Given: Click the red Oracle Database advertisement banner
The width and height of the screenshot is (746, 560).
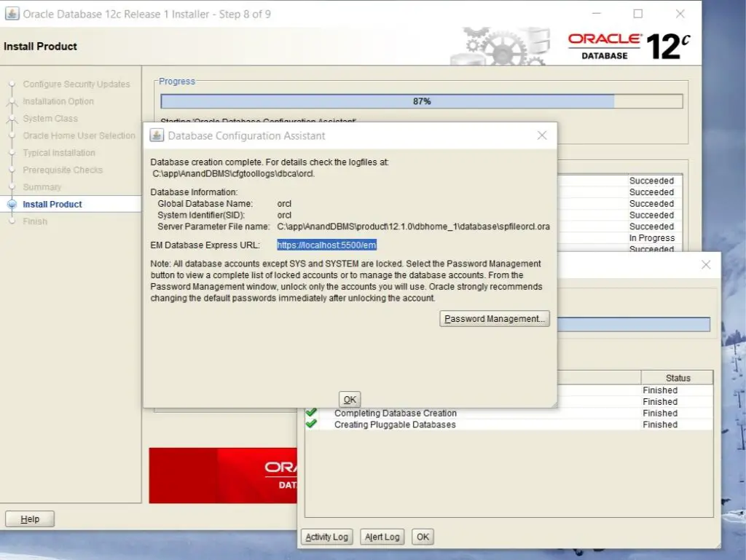Looking at the screenshot, I should 223,476.
